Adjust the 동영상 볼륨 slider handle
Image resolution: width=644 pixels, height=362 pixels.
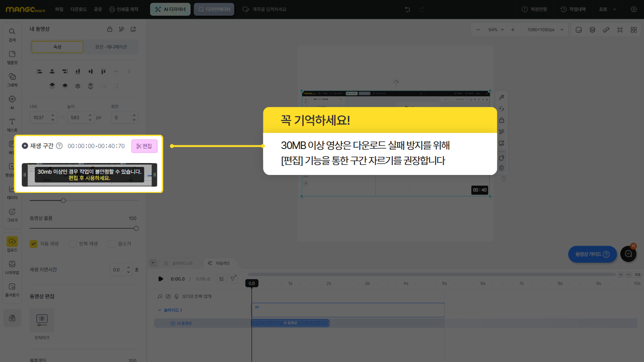click(136, 228)
